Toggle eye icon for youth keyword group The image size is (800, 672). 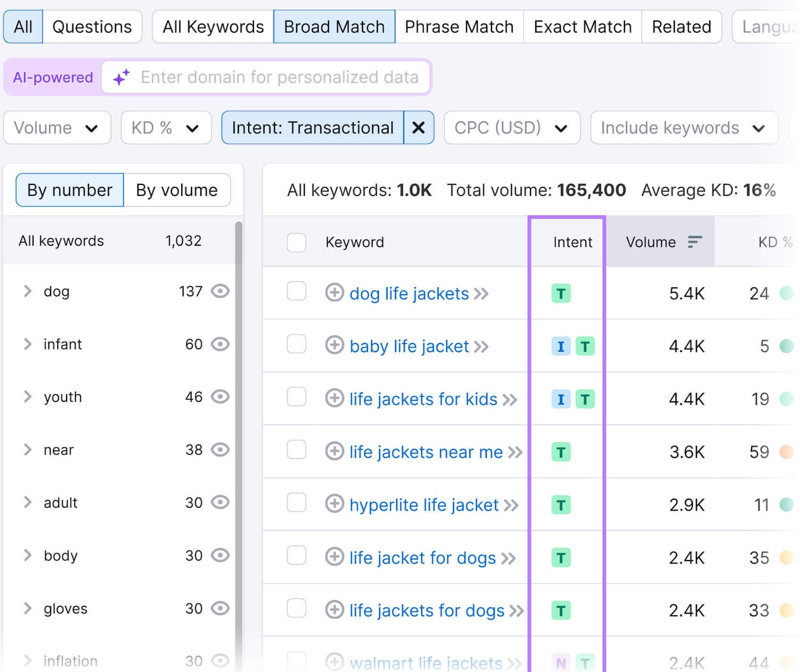[x=220, y=397]
